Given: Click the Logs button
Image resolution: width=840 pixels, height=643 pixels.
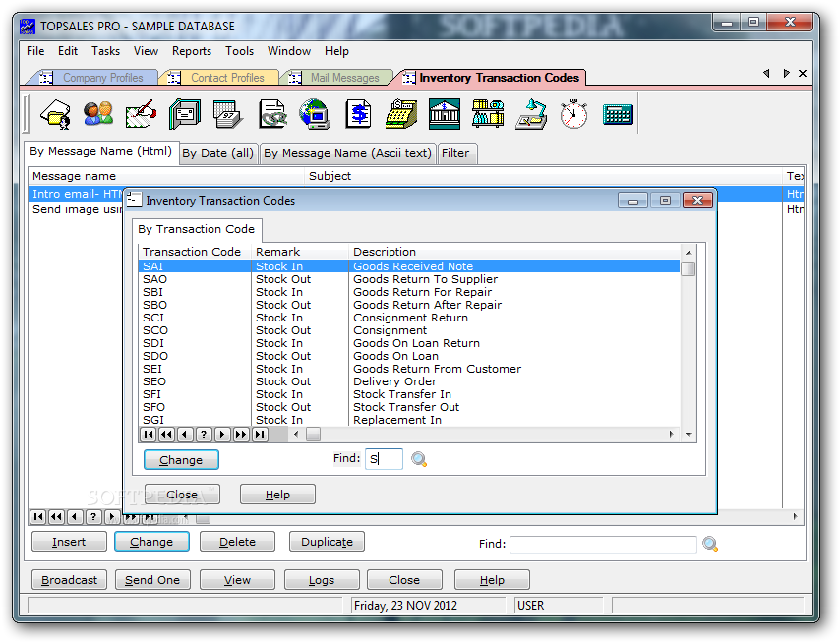Looking at the screenshot, I should (x=322, y=580).
